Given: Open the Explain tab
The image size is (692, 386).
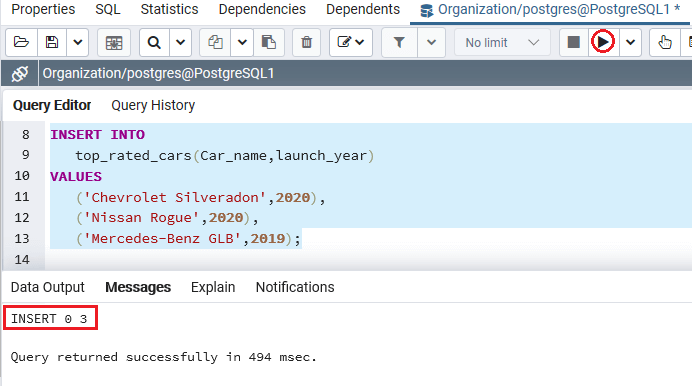Looking at the screenshot, I should pos(213,287).
